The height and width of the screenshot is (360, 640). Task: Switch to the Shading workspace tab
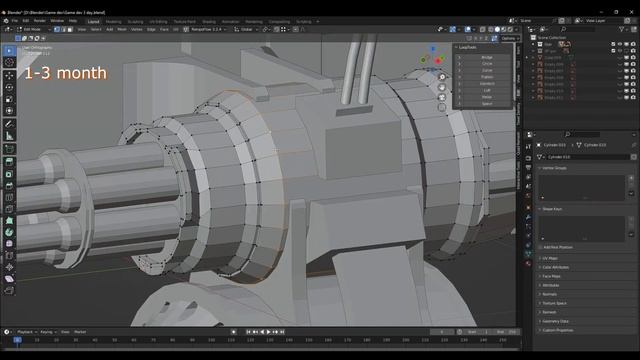pos(209,22)
